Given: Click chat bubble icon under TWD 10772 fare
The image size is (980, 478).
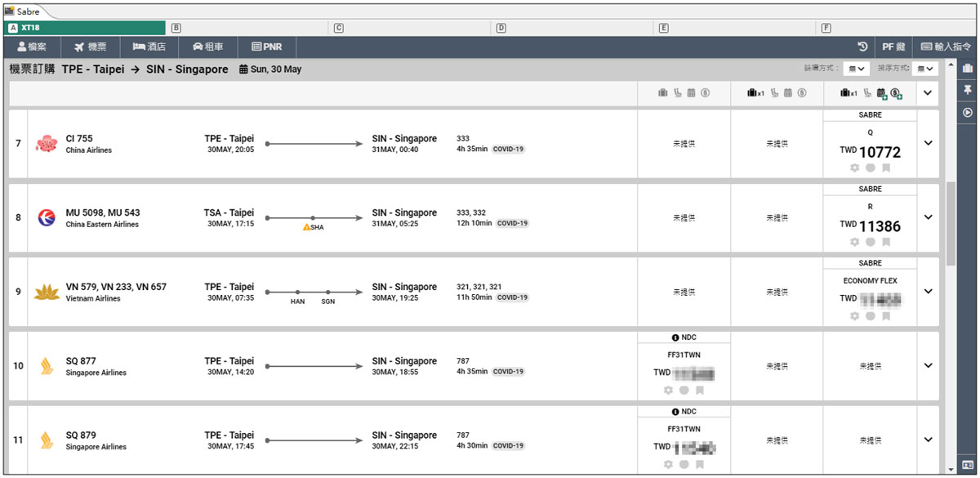Looking at the screenshot, I should pos(871,168).
